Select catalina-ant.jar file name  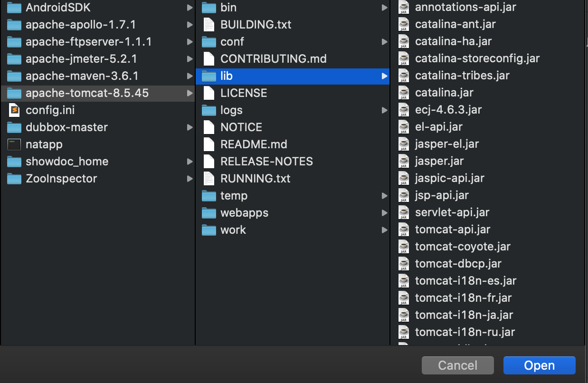coord(455,24)
